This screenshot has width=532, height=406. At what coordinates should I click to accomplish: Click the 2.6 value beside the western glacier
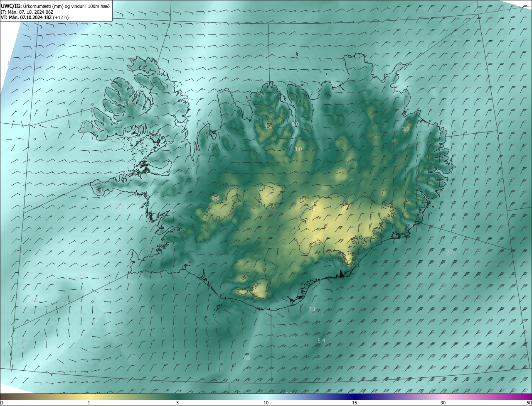pos(216,198)
